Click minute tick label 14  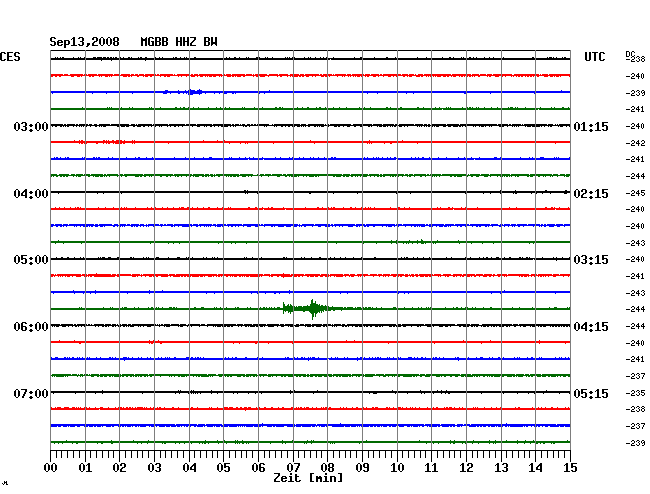click(x=535, y=467)
